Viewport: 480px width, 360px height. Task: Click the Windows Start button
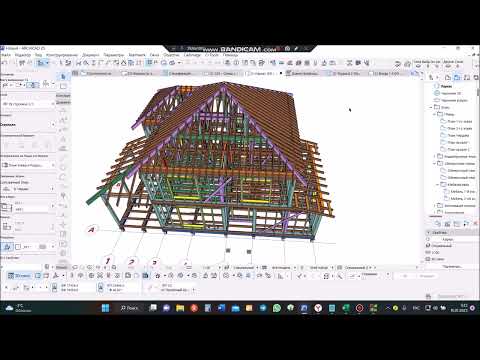click(x=105, y=308)
